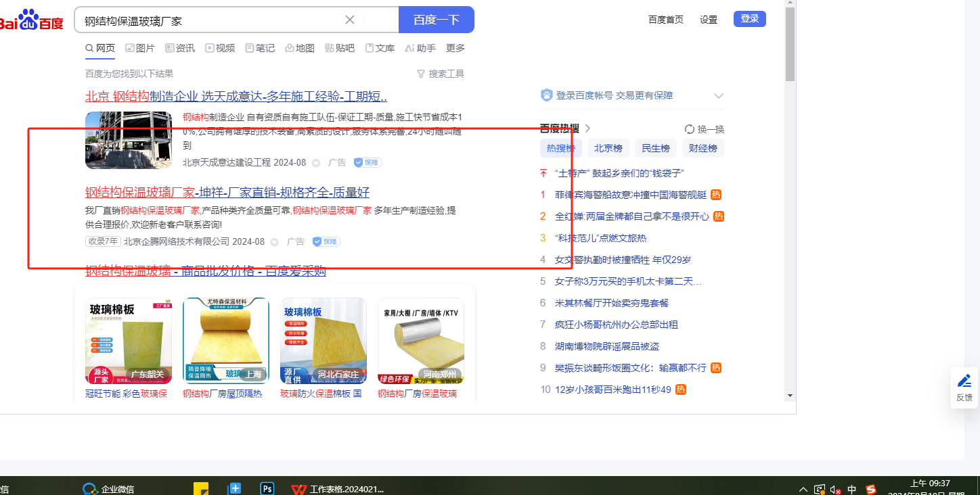Switch to the 视频 tab
This screenshot has height=495, width=980.
pyautogui.click(x=220, y=48)
